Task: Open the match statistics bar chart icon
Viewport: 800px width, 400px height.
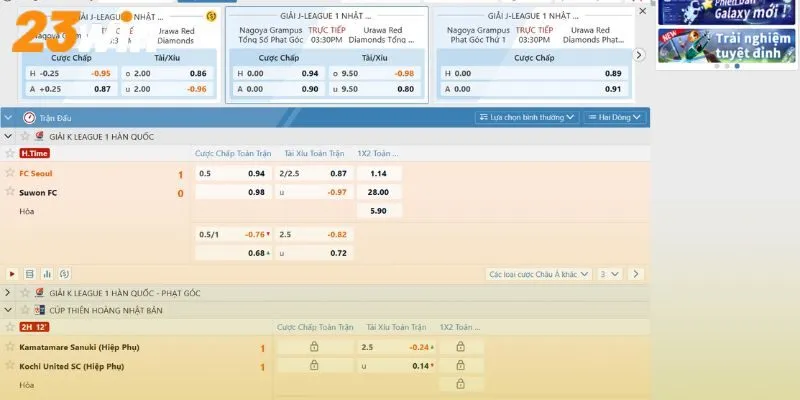Action: click(x=47, y=273)
